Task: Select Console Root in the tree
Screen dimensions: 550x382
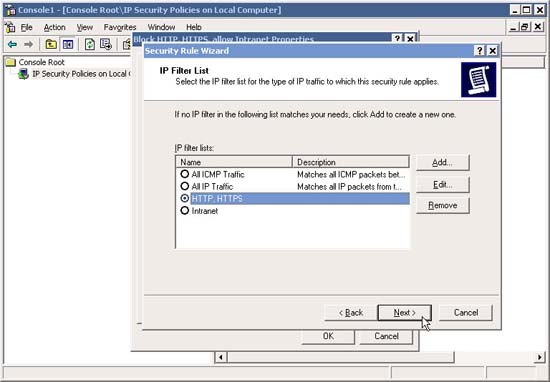Action: pyautogui.click(x=41, y=62)
